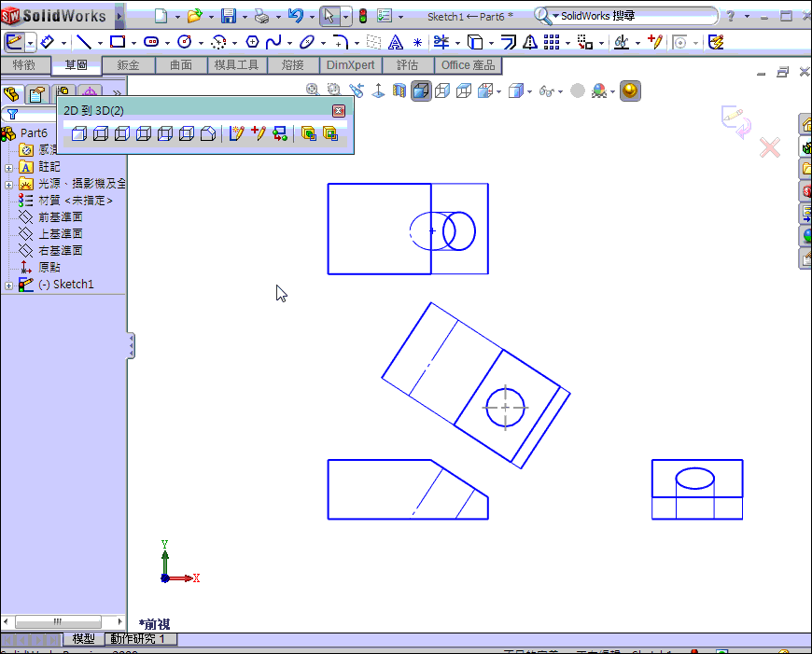This screenshot has width=812, height=654.
Task: Open the New document dropdown arrow
Action: pyautogui.click(x=177, y=17)
